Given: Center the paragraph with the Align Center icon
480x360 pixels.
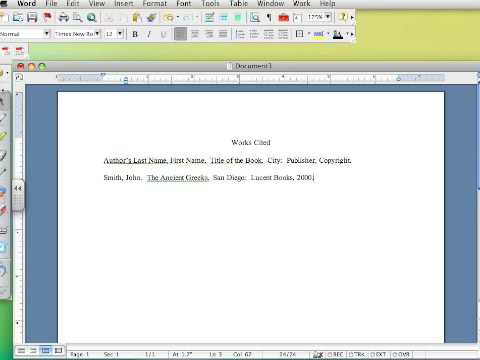Looking at the screenshot, I should [195, 34].
